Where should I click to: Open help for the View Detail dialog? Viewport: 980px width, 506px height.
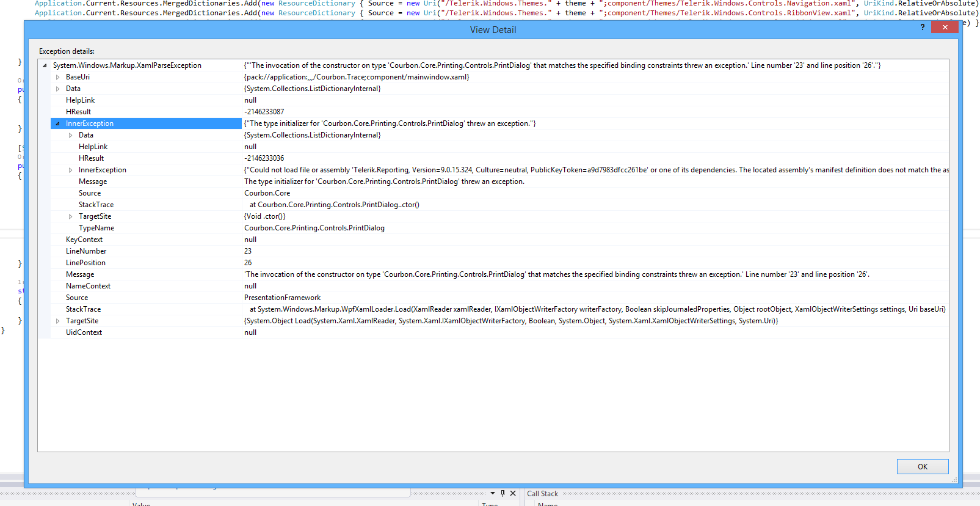(922, 27)
